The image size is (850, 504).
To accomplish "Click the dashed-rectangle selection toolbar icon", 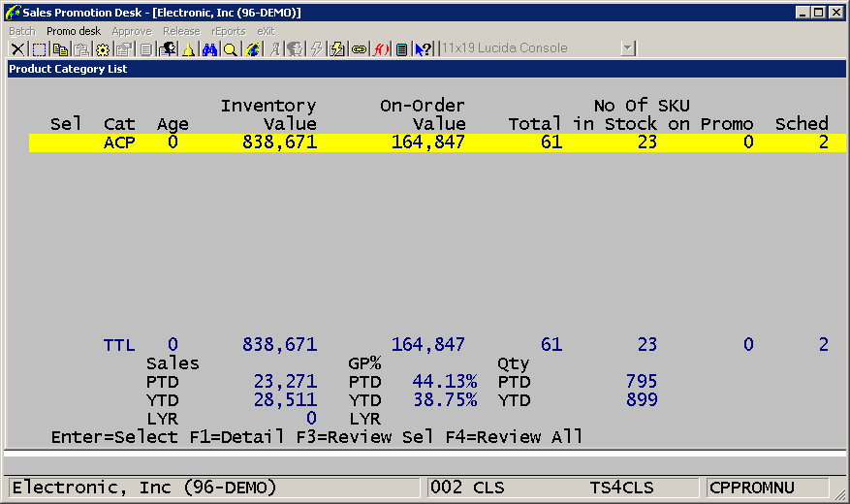I will tap(39, 49).
